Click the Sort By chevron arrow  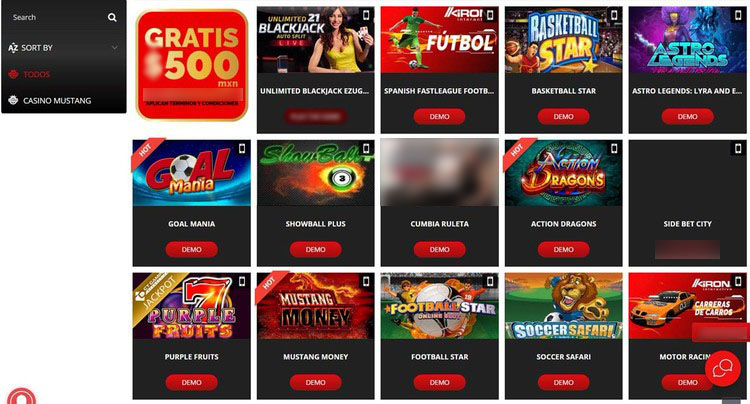tap(115, 48)
